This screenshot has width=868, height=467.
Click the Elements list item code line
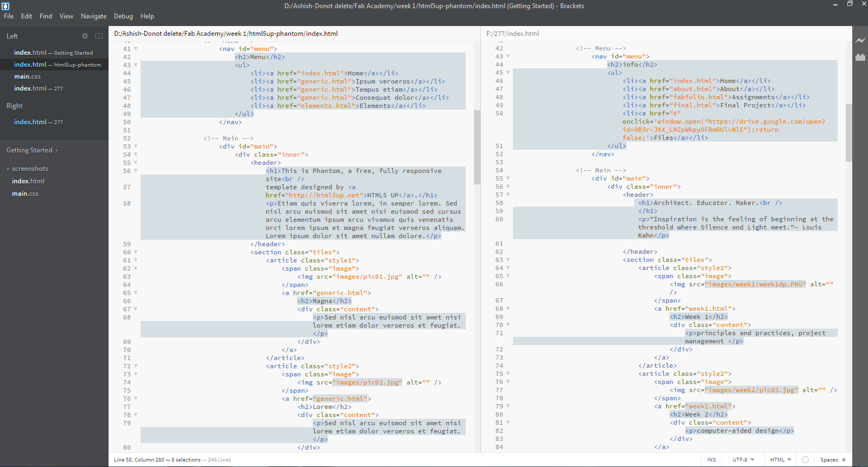pos(338,106)
